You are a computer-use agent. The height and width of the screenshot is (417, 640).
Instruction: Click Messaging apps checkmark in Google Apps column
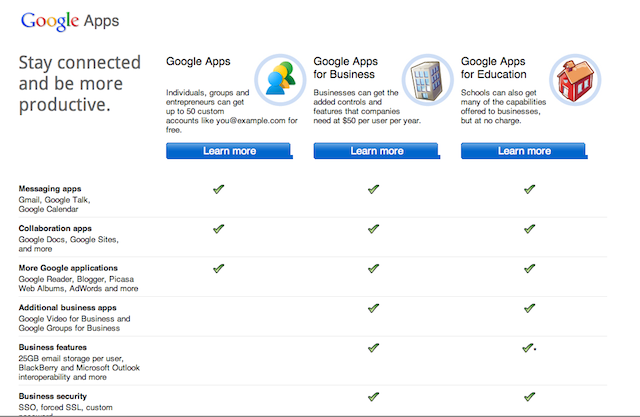pos(218,189)
